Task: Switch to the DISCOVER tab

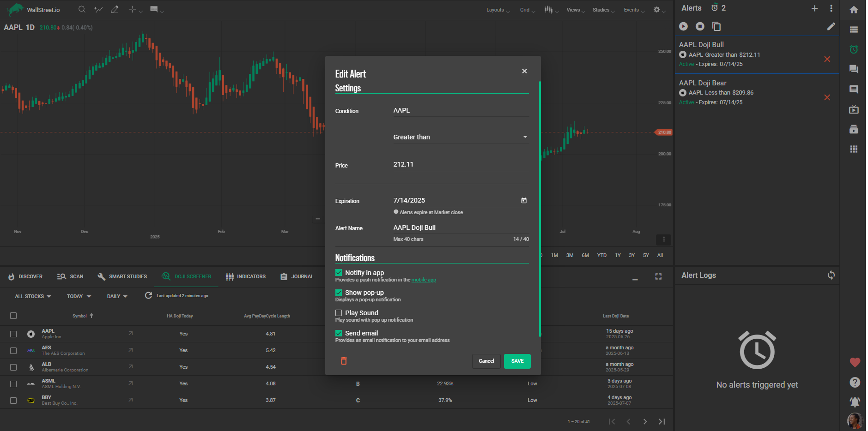Action: 25,276
